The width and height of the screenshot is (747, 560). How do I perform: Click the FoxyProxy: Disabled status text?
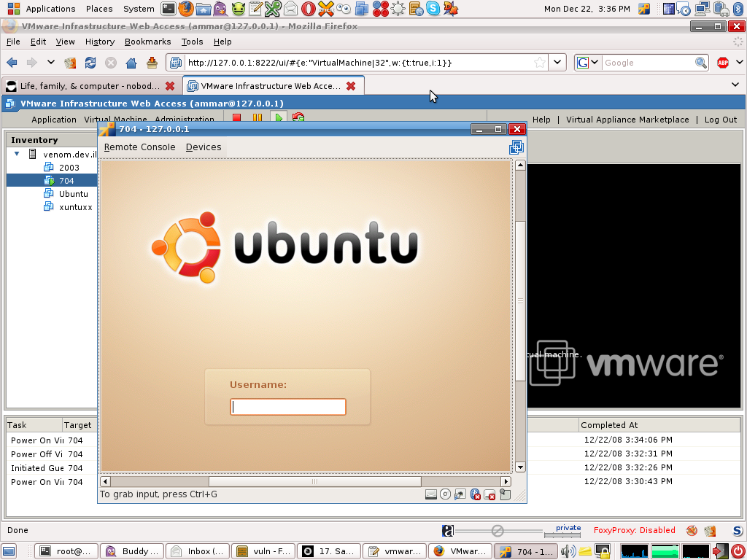[x=634, y=530]
